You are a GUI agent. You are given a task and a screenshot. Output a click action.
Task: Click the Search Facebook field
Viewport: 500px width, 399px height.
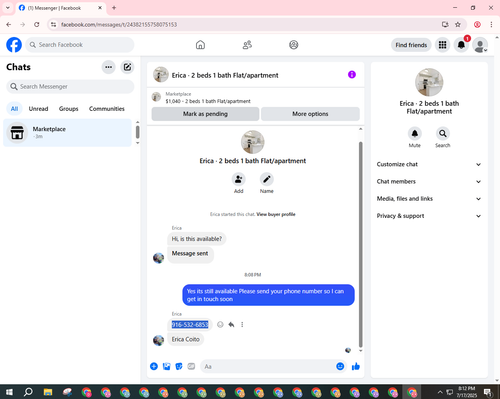pos(80,45)
